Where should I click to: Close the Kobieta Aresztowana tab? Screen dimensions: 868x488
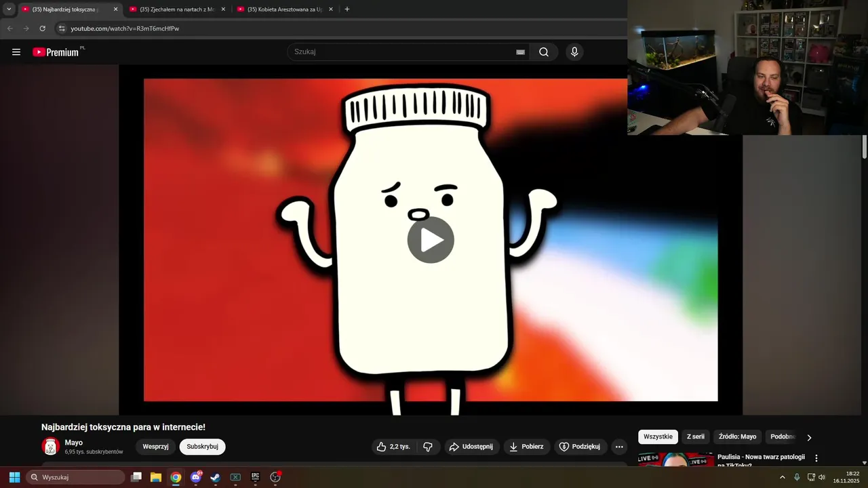click(330, 9)
